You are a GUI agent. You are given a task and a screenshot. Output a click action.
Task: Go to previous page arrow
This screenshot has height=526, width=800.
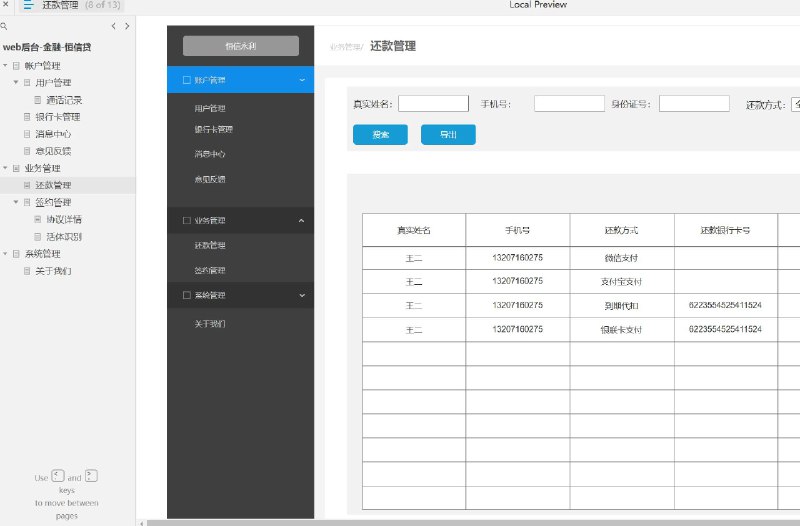113,26
